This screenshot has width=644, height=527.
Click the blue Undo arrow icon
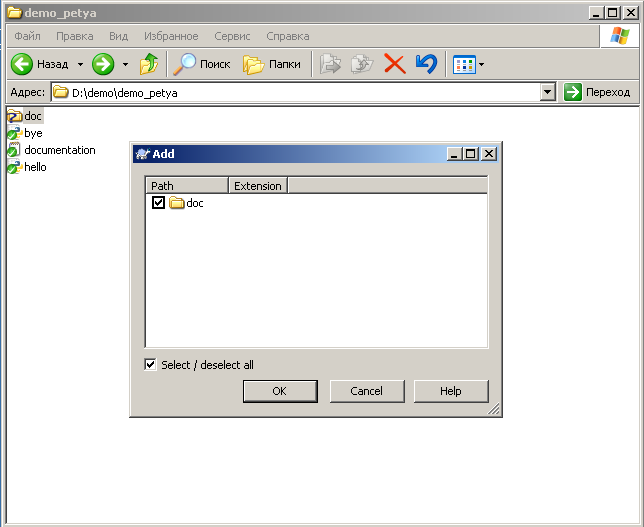426,64
